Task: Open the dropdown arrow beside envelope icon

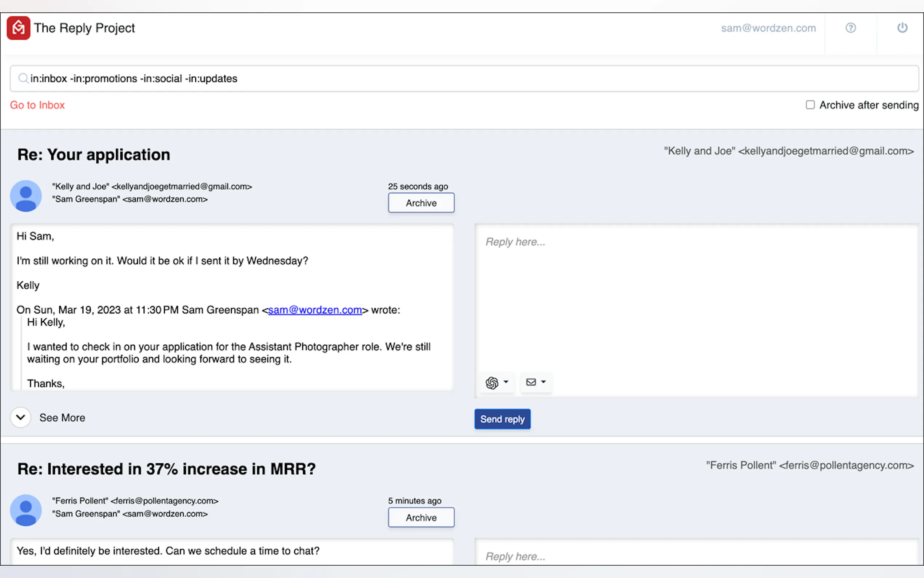Action: tap(543, 381)
